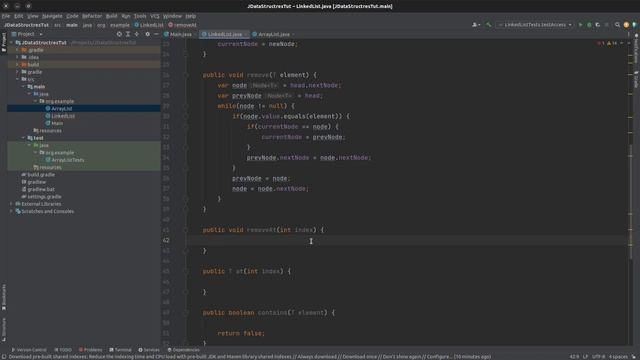Expand External Libraries node

pos(11,204)
